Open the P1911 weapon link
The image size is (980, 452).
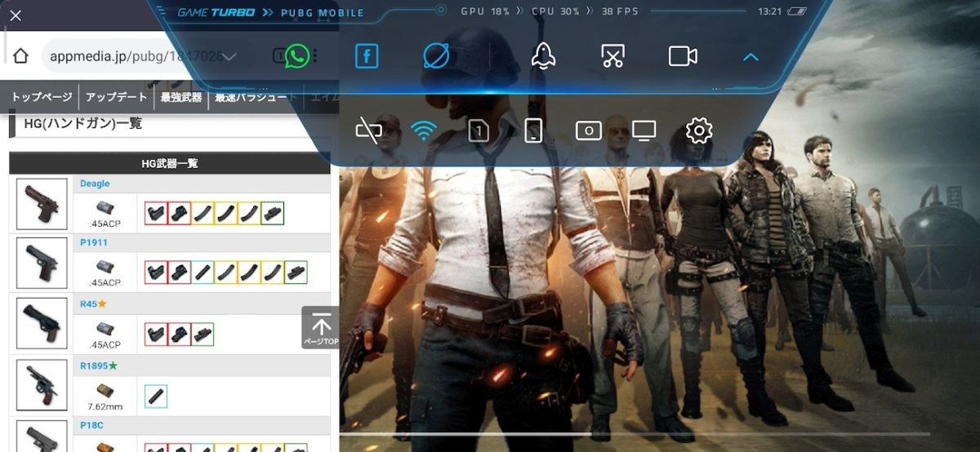click(94, 242)
